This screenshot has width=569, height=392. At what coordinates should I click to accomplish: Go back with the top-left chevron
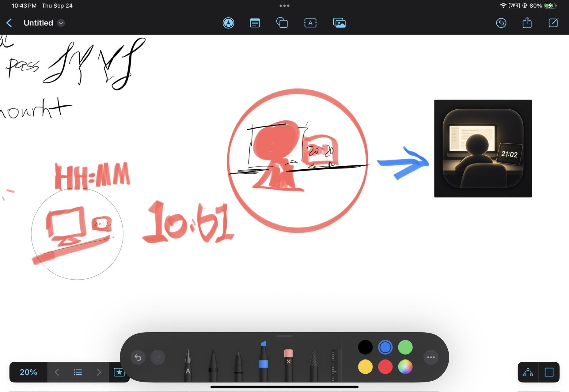9,23
